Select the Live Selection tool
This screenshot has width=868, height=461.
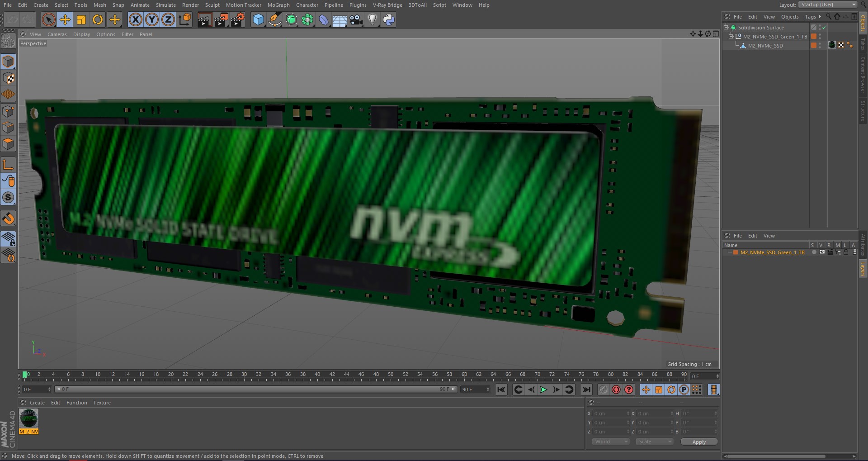click(x=48, y=19)
